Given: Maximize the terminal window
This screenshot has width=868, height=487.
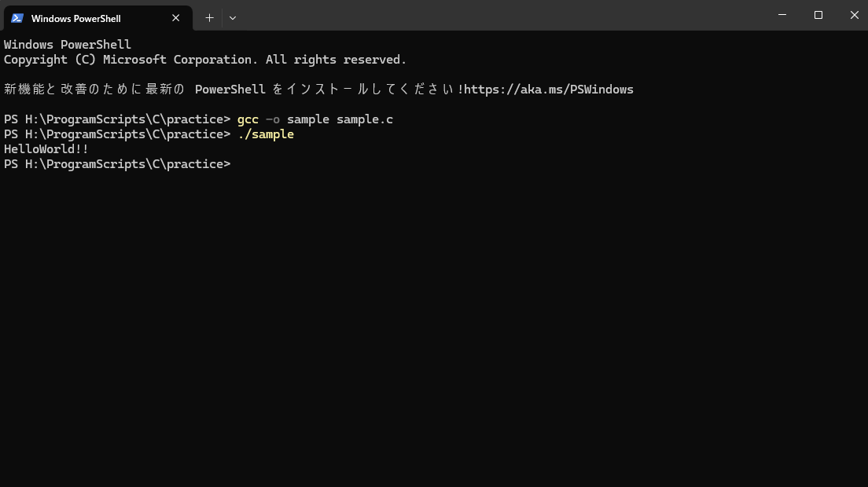Looking at the screenshot, I should [818, 15].
